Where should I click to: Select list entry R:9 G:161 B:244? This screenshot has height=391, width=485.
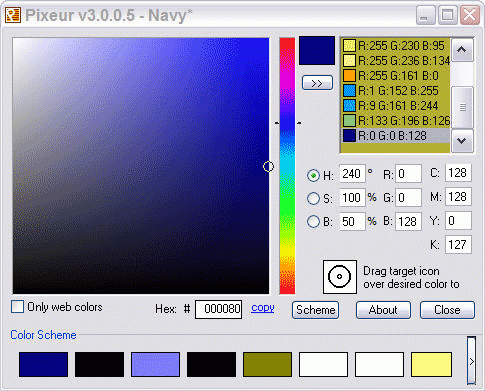click(x=396, y=106)
